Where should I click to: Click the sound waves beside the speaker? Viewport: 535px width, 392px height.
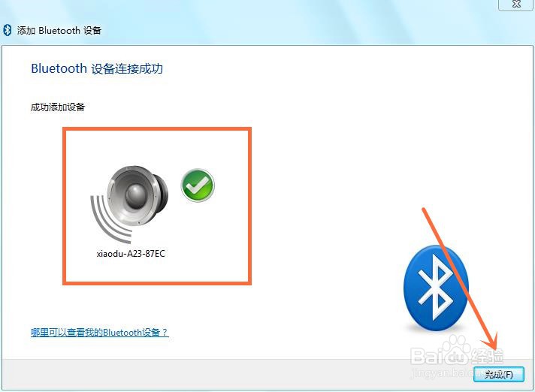tap(109, 219)
